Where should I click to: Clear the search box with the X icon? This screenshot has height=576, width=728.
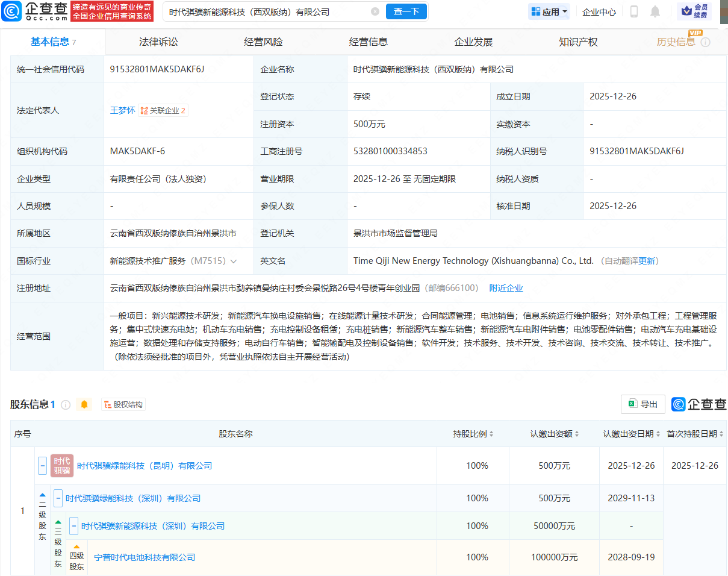click(x=375, y=11)
